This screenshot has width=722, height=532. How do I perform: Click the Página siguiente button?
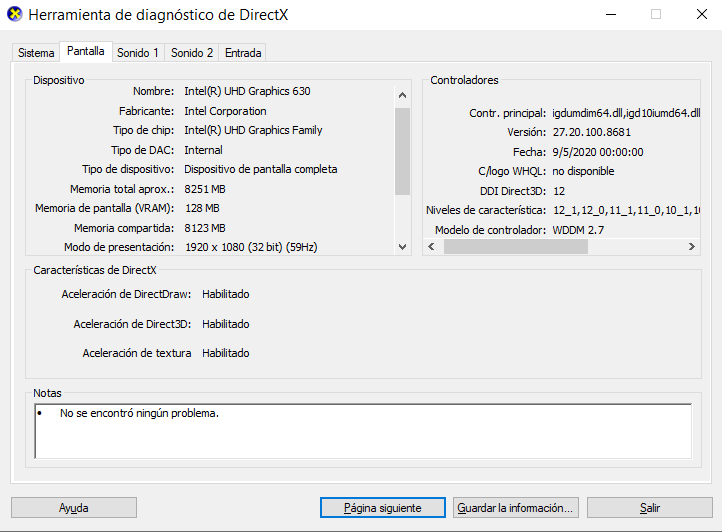click(x=383, y=508)
